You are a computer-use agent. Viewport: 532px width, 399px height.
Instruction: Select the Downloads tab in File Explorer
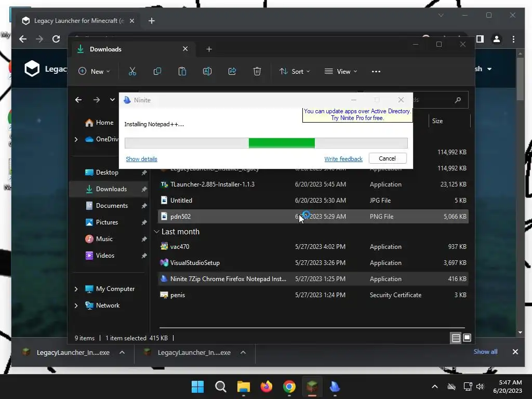click(x=132, y=49)
